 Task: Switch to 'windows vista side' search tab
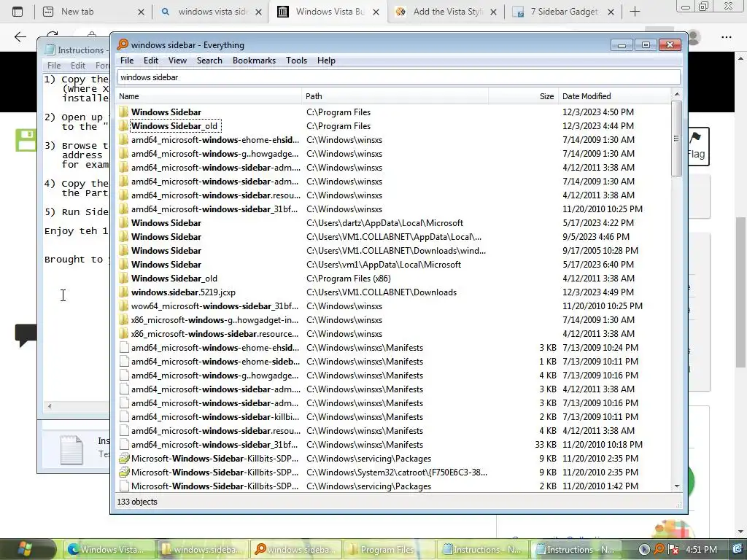pos(212,12)
